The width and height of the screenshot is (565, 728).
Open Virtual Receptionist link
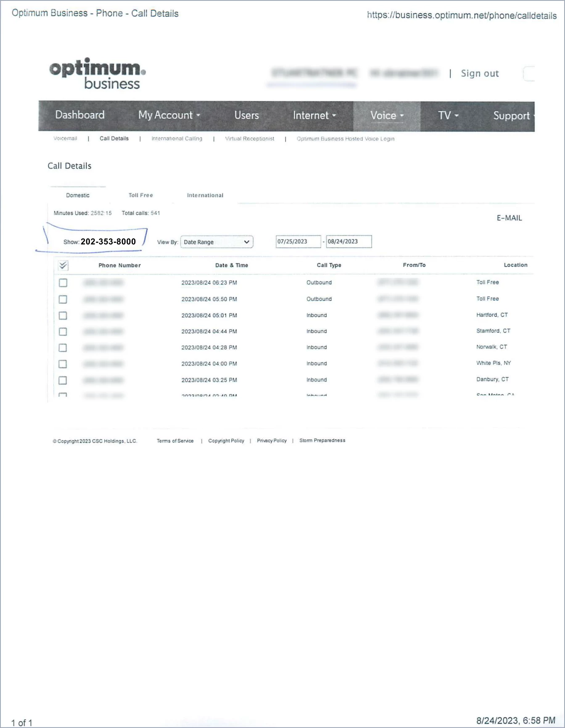click(x=249, y=138)
